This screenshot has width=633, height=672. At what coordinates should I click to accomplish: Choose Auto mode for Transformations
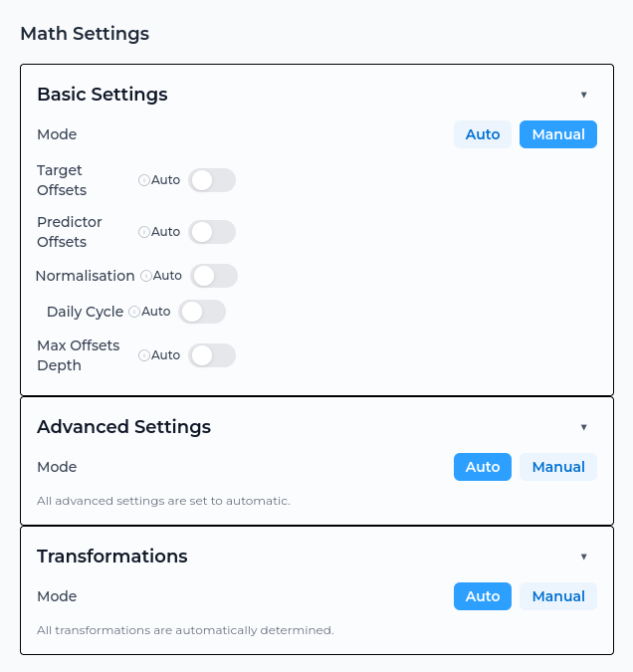pos(483,596)
